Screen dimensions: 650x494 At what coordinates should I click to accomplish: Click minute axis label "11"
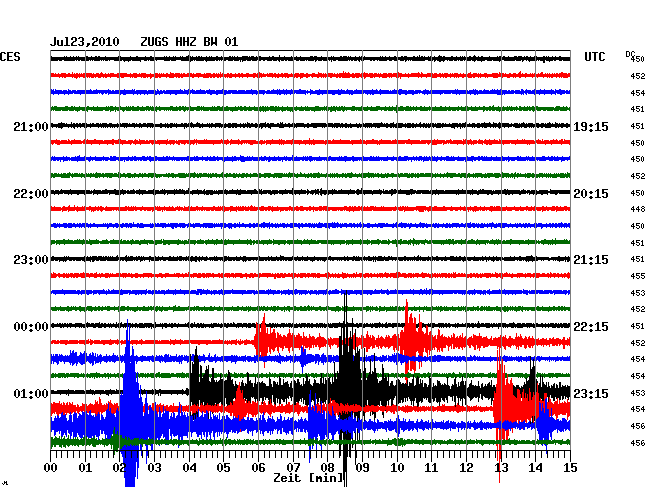click(431, 468)
